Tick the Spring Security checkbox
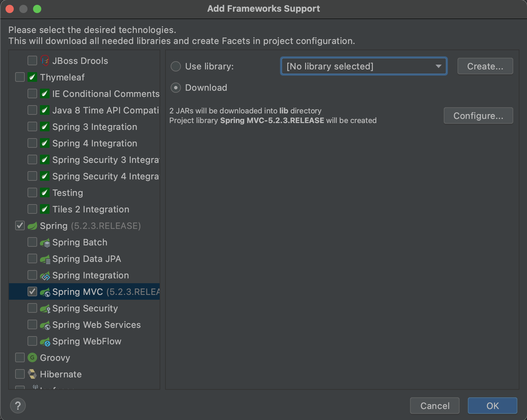The width and height of the screenshot is (527, 420). coord(32,308)
